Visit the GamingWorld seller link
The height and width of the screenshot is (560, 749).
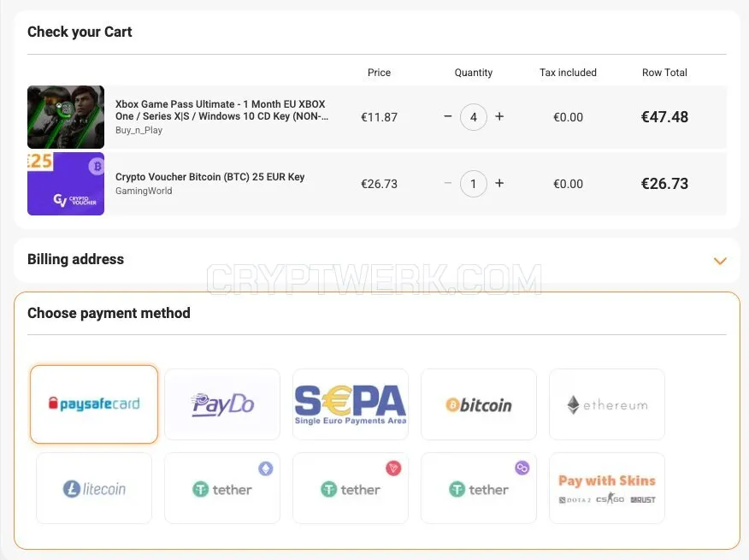click(144, 191)
